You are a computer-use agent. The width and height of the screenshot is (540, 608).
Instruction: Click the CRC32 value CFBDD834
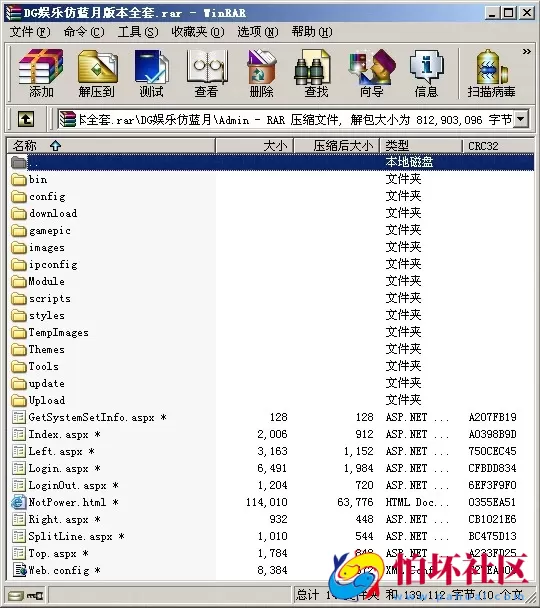(x=492, y=468)
